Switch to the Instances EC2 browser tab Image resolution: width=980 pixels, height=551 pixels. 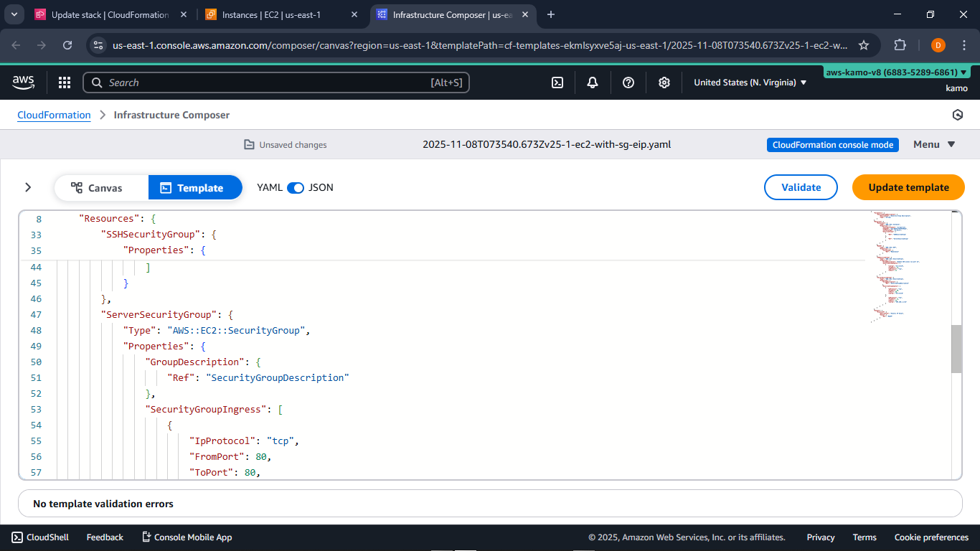tap(273, 14)
